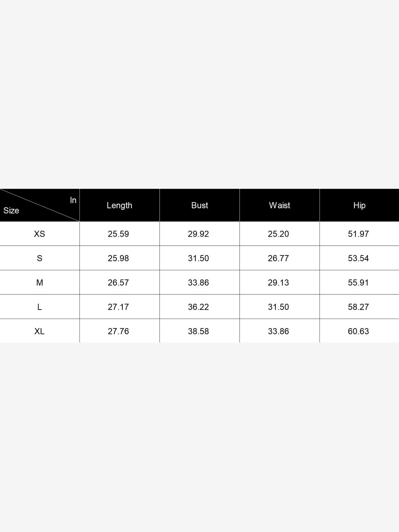Click the XS size row label
Viewport: 399px width, 532px height.
coord(39,234)
